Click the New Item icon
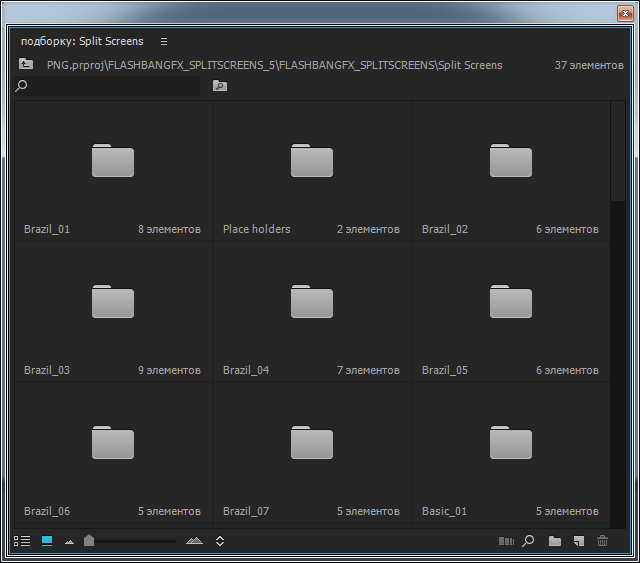 tap(578, 541)
